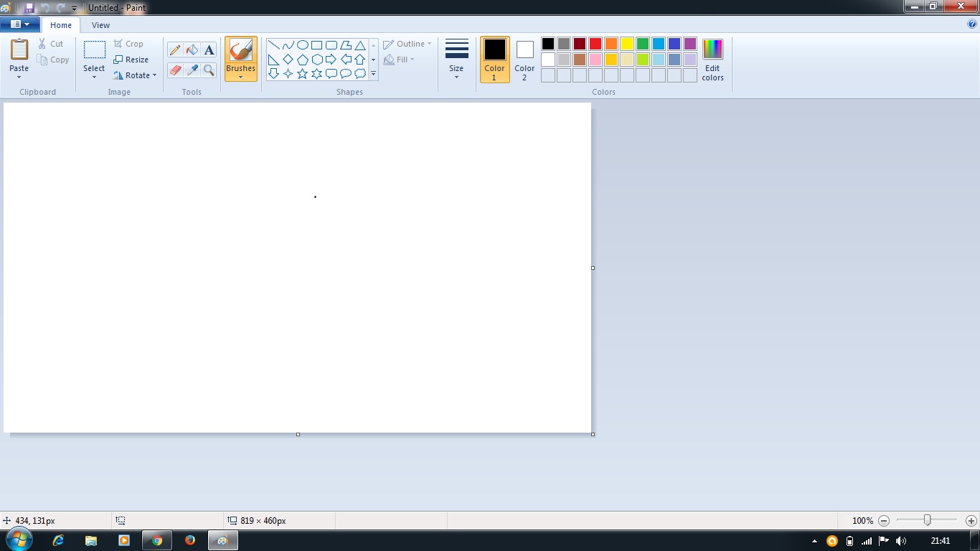Click the zoom slider thumb

(x=927, y=520)
